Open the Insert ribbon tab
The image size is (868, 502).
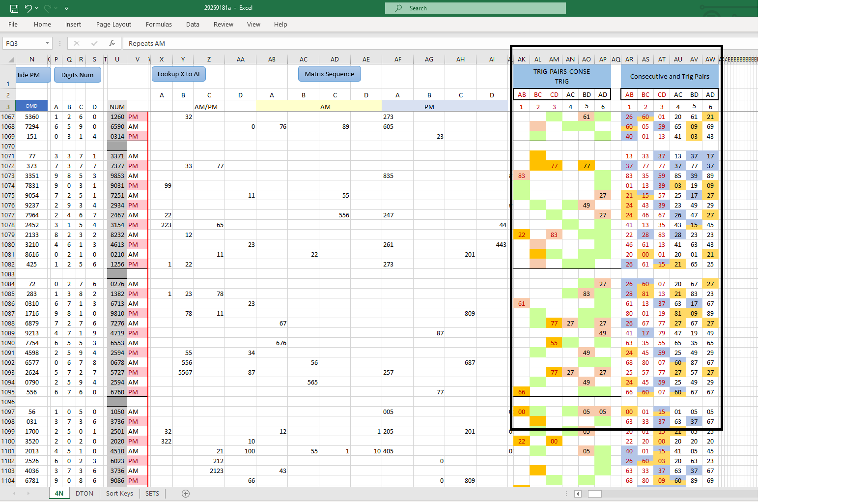click(73, 25)
